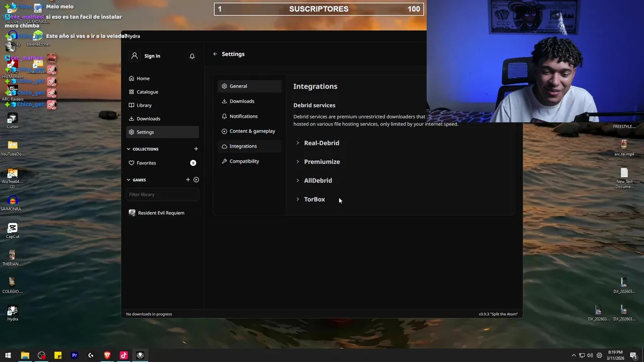Select the THERIAN desktop file
The image size is (644, 362).
[x=13, y=258]
